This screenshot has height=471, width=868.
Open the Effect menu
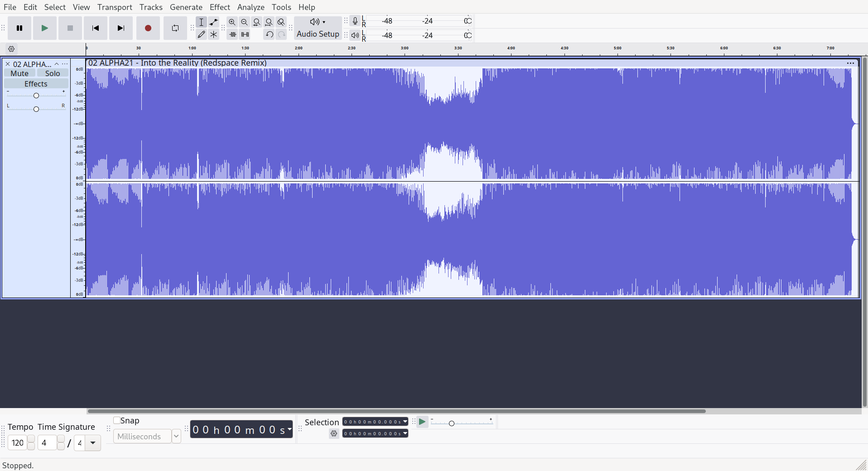pos(220,7)
